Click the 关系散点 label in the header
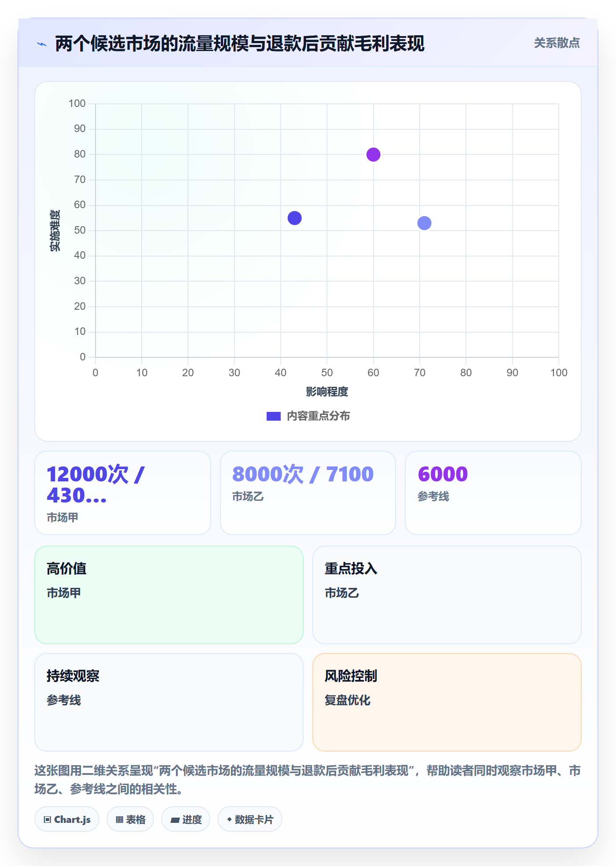The height and width of the screenshot is (866, 616). click(557, 43)
